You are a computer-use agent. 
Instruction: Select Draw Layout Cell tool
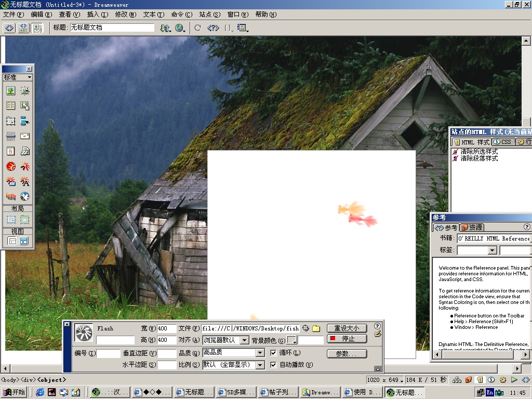pyautogui.click(x=11, y=220)
